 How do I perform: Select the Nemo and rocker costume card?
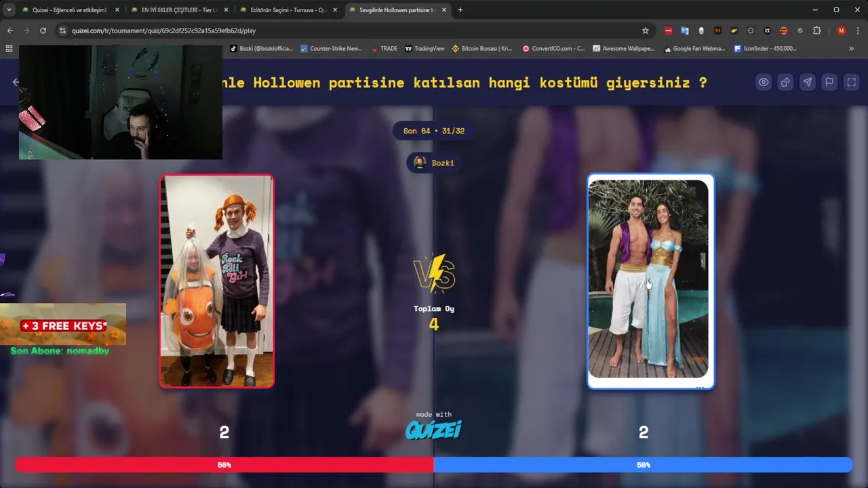[x=217, y=281]
